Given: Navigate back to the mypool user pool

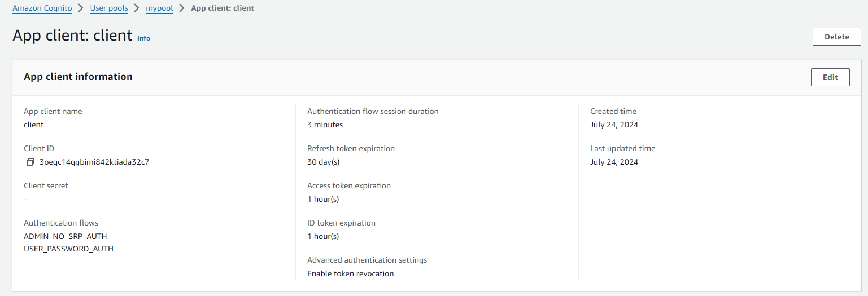Looking at the screenshot, I should pyautogui.click(x=159, y=8).
